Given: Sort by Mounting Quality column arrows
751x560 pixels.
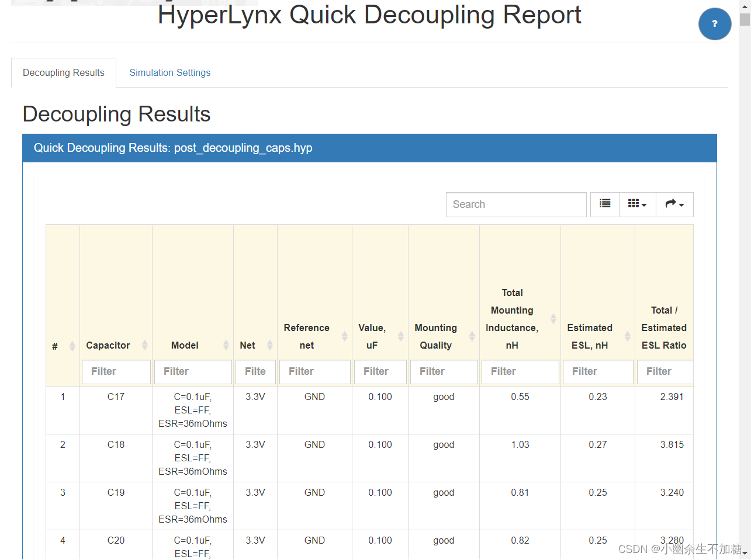Looking at the screenshot, I should pyautogui.click(x=472, y=336).
